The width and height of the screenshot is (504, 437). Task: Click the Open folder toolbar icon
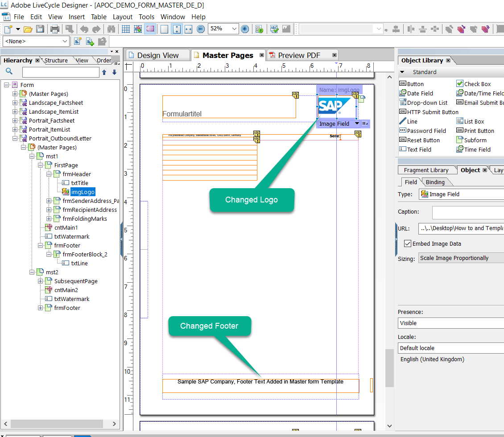(28, 29)
